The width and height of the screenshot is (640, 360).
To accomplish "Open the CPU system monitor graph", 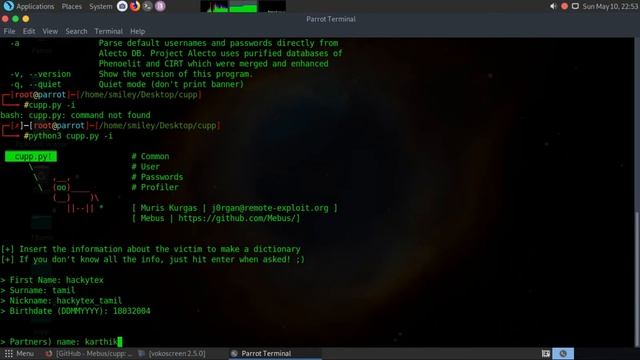I will [x=214, y=6].
